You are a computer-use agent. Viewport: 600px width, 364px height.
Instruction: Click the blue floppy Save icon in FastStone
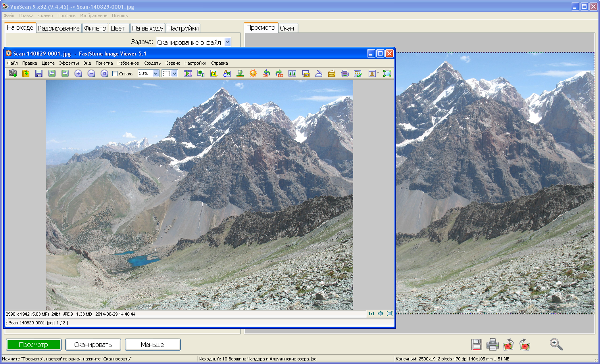pyautogui.click(x=39, y=73)
